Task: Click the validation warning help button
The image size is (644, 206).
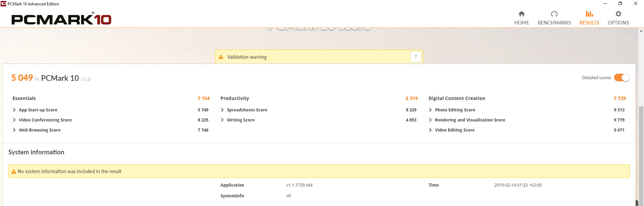Action: coord(416,57)
